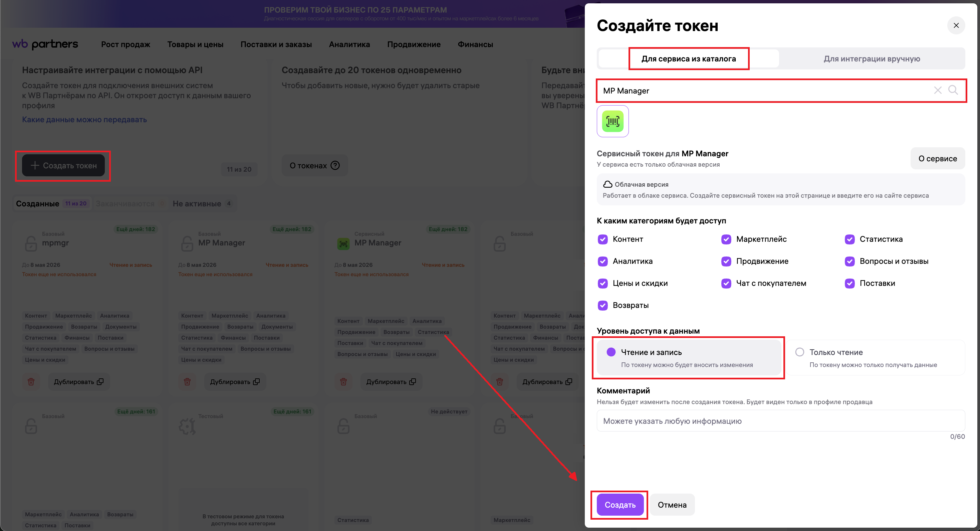
Task: Click the comment input field
Action: tap(780, 421)
